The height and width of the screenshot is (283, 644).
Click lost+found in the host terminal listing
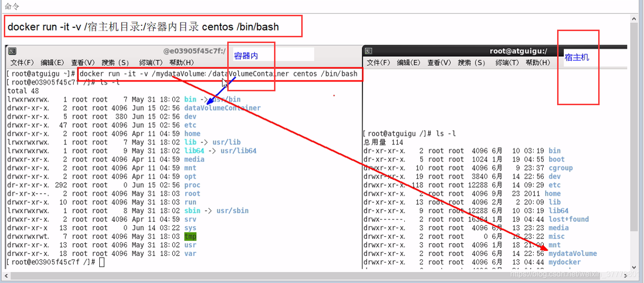click(x=569, y=219)
